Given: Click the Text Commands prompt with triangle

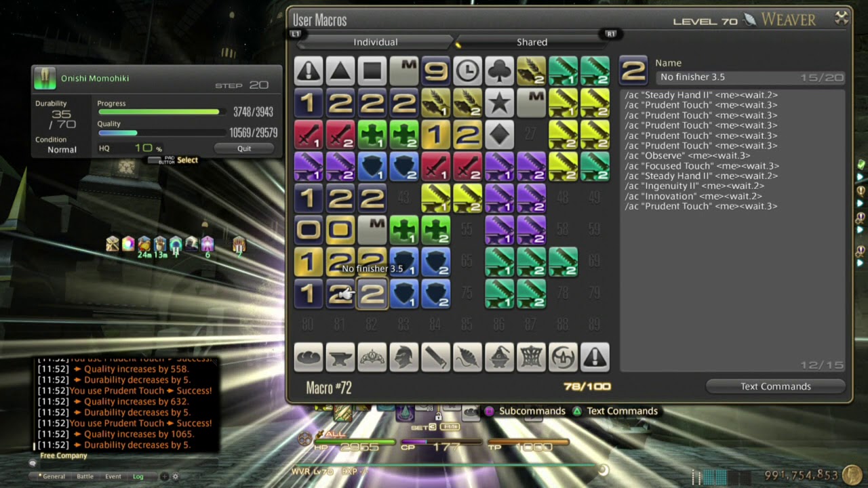Looking at the screenshot, I should pyautogui.click(x=616, y=411).
